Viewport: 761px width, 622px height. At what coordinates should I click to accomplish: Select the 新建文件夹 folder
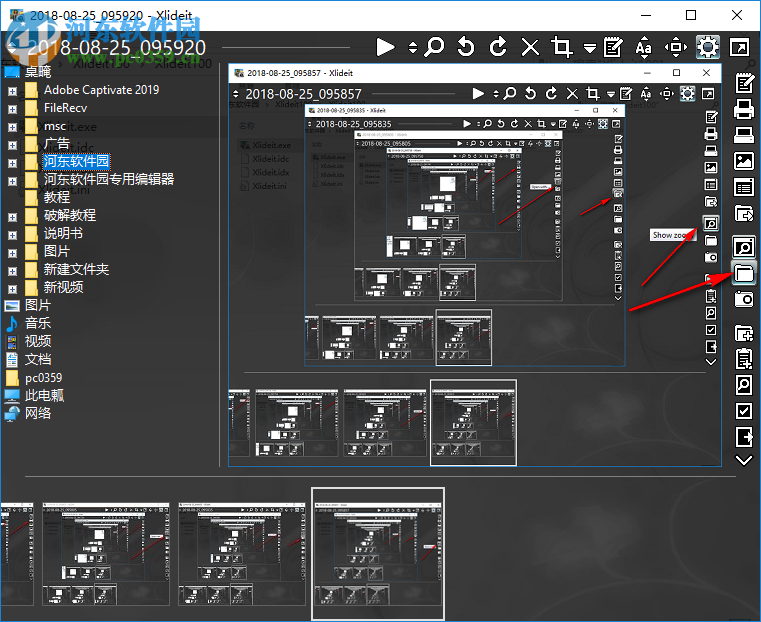[x=76, y=269]
